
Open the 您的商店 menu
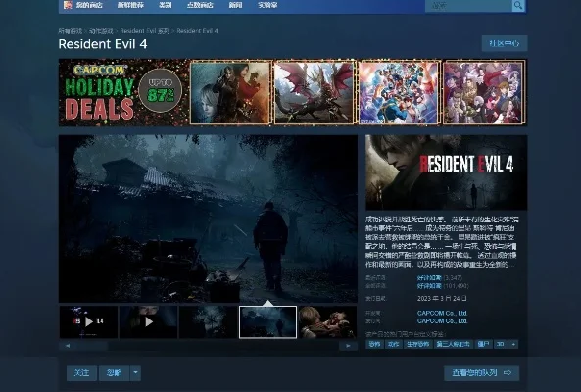pyautogui.click(x=89, y=5)
